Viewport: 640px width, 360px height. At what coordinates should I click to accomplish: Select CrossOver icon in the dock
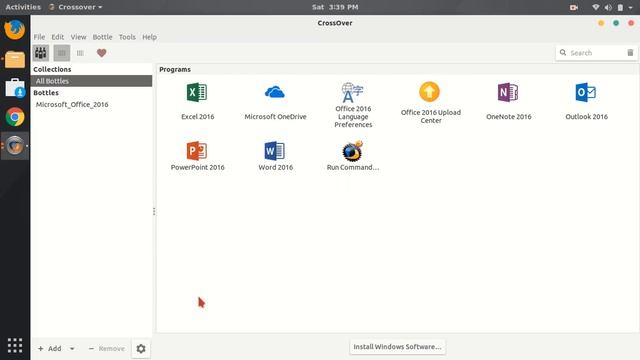coord(15,146)
